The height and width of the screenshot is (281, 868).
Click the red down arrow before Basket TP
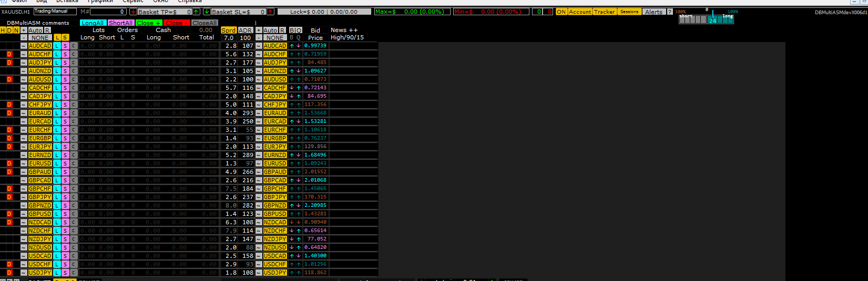point(133,12)
